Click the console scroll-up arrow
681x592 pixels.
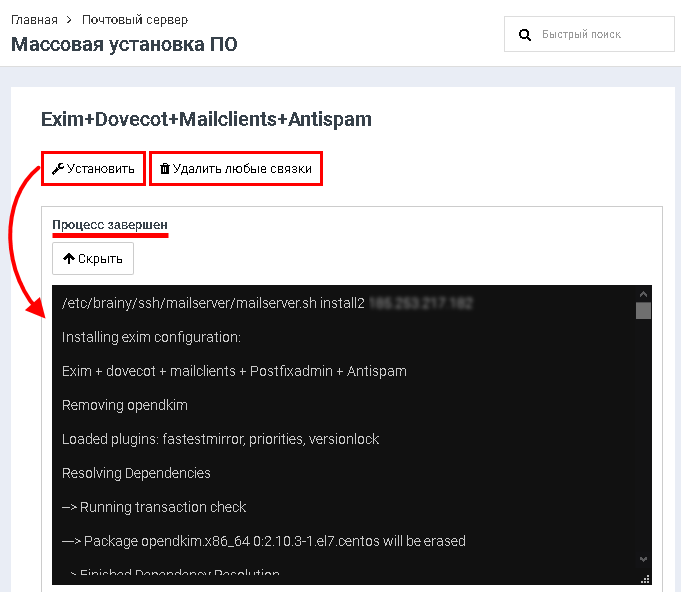tap(643, 294)
